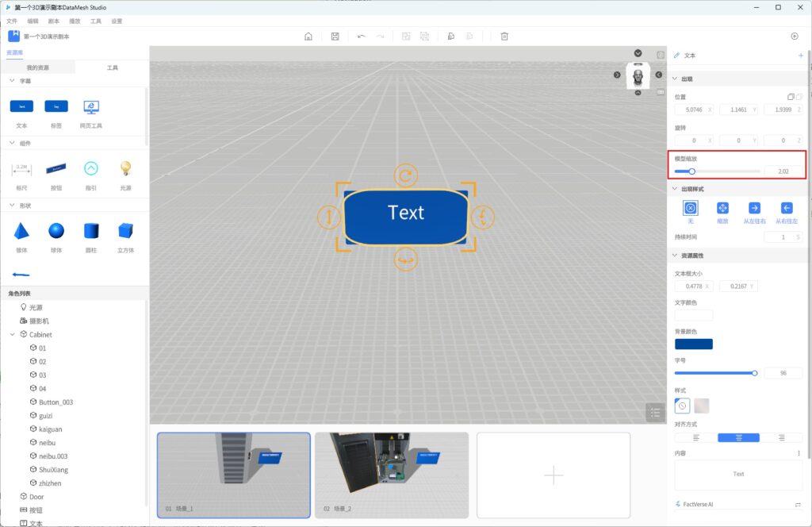
Task: Switch to the 我的资源 tab
Action: 38,68
